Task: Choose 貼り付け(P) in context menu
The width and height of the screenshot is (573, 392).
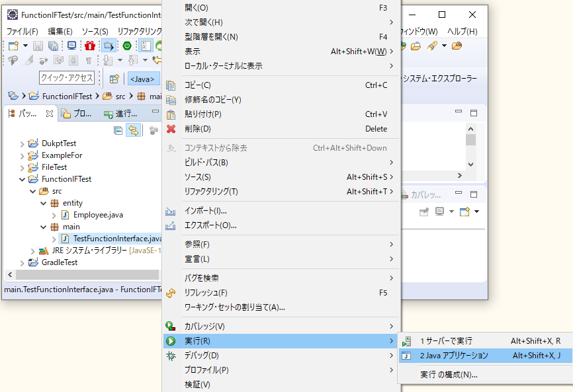Action: click(x=282, y=114)
